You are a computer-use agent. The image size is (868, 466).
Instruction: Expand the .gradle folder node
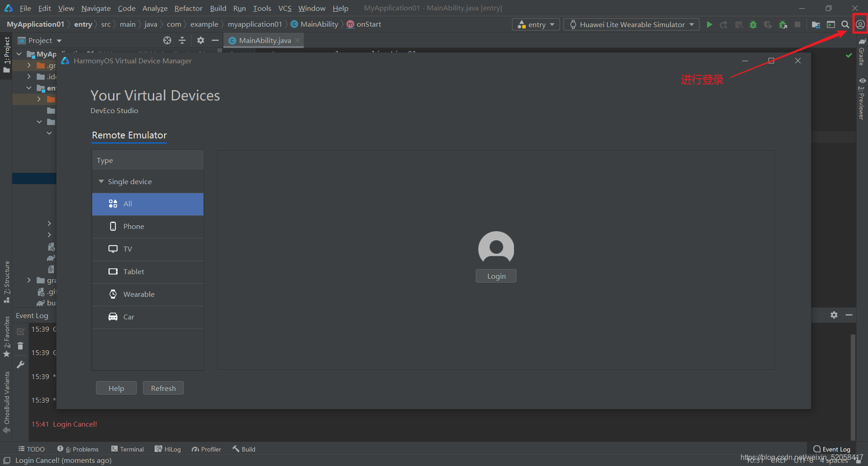29,65
